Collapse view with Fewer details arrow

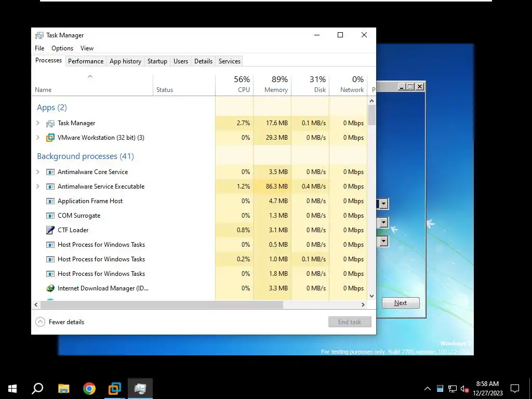pyautogui.click(x=40, y=322)
